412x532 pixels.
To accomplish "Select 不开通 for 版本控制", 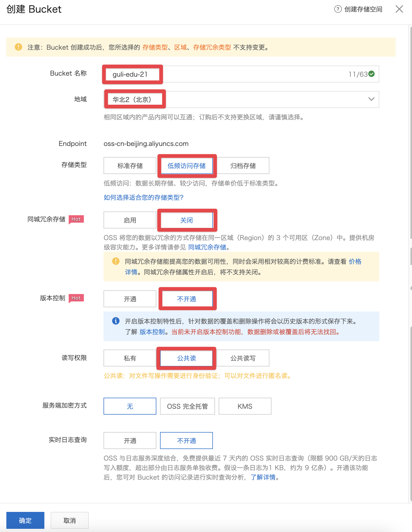I will 186,299.
